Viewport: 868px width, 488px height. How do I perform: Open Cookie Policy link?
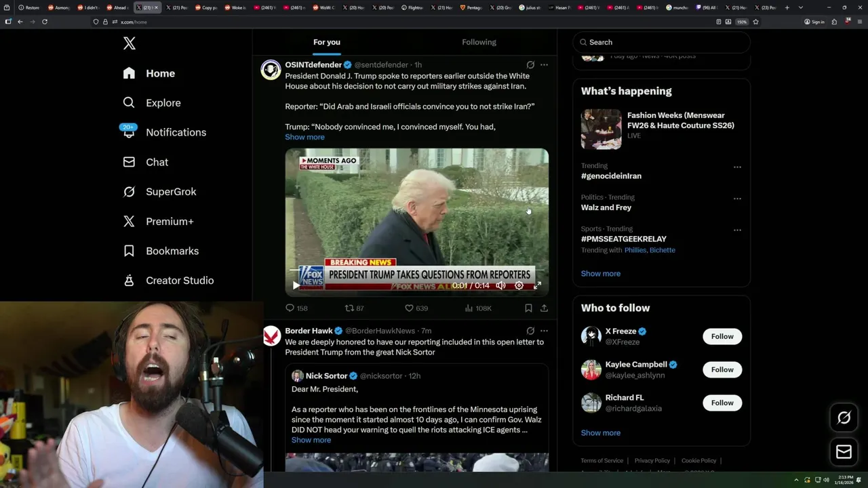pyautogui.click(x=699, y=461)
